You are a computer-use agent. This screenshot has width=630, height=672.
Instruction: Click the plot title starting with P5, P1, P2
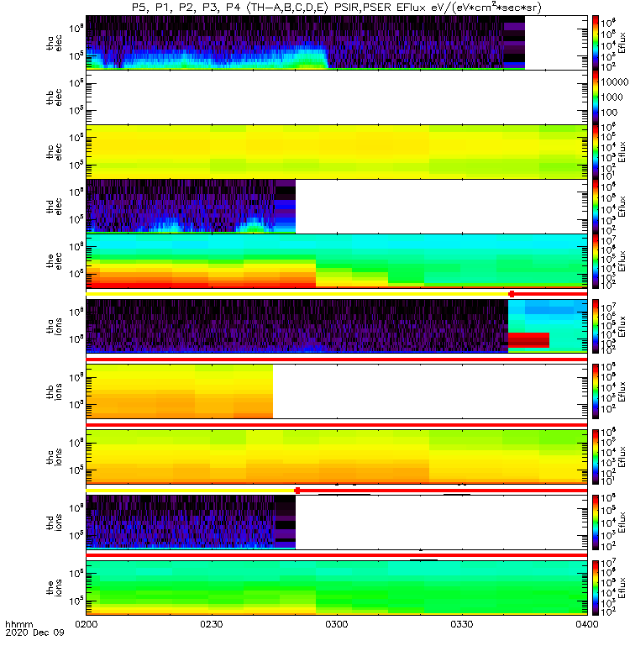337,8
